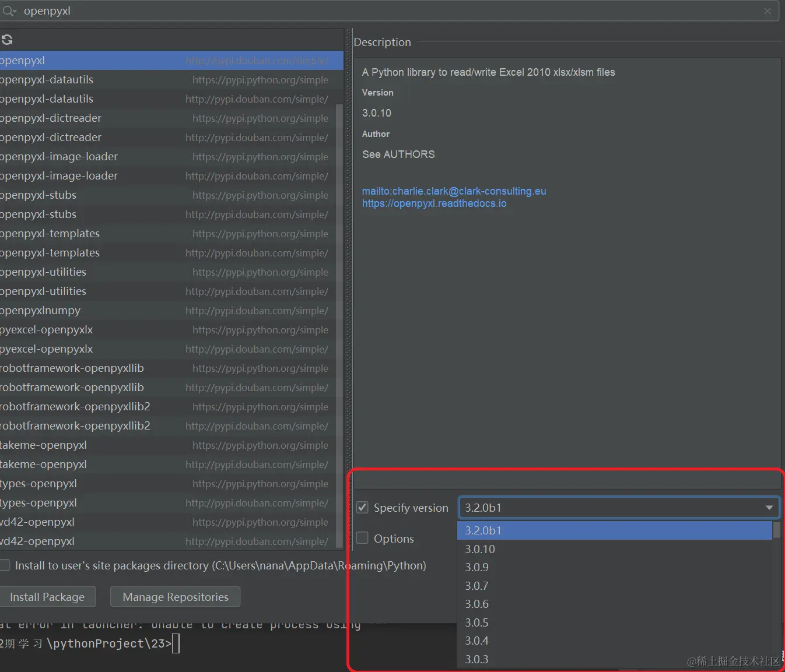
Task: Choose version 3.0.9 from the list
Action: pos(615,567)
